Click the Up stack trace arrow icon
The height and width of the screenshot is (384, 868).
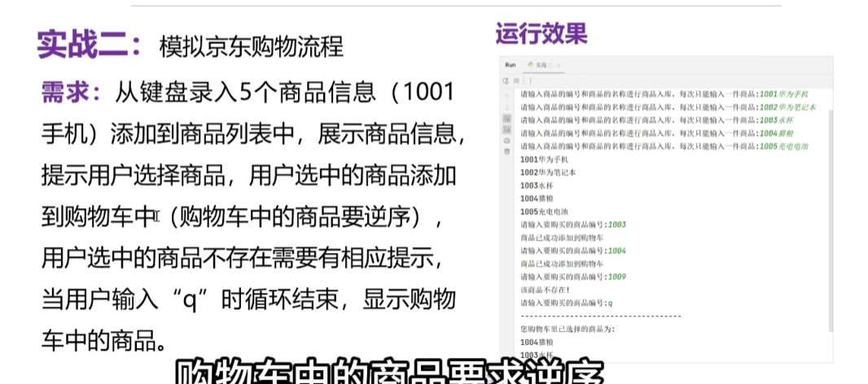tap(506, 96)
